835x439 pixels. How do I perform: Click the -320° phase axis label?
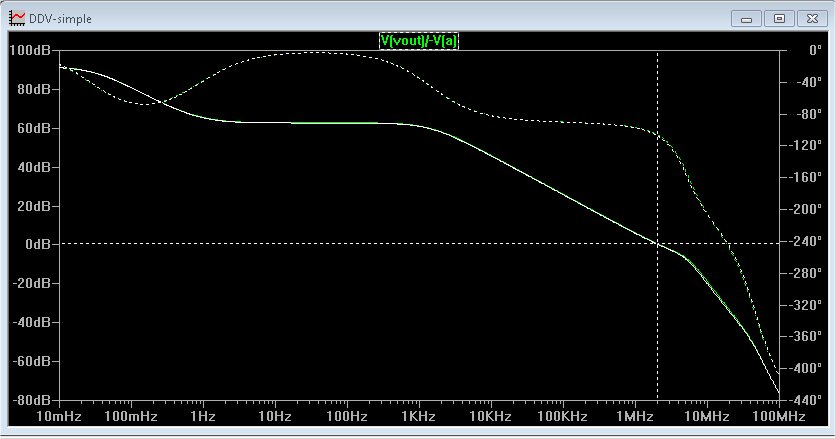tap(805, 305)
